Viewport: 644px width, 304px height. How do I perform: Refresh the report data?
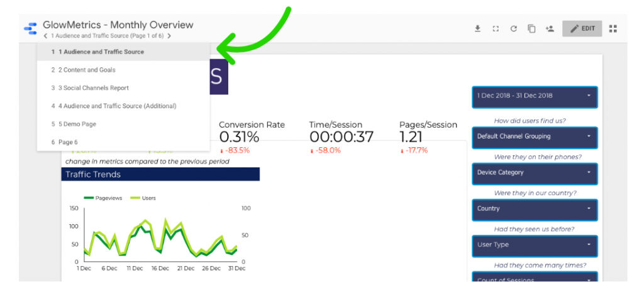point(513,28)
